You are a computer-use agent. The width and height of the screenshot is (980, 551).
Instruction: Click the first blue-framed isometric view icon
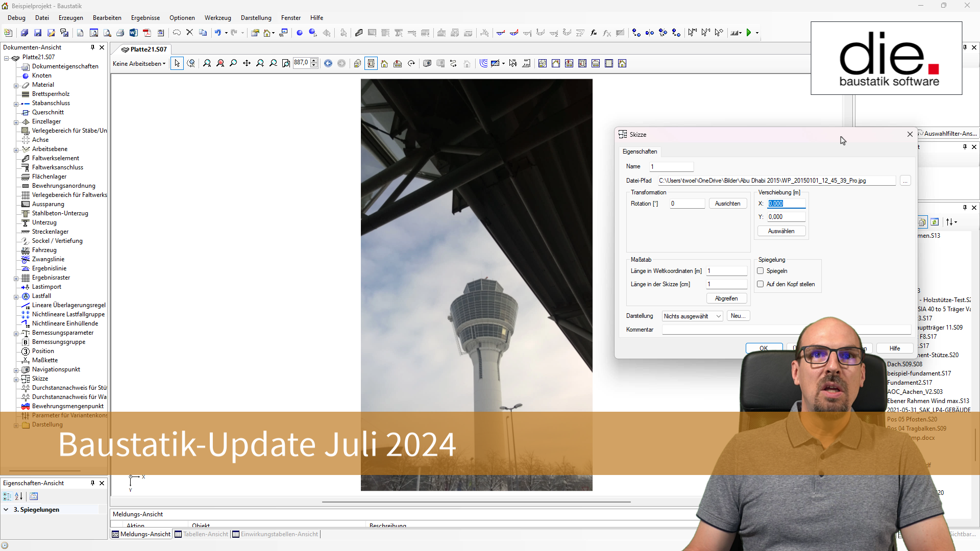pos(543,63)
